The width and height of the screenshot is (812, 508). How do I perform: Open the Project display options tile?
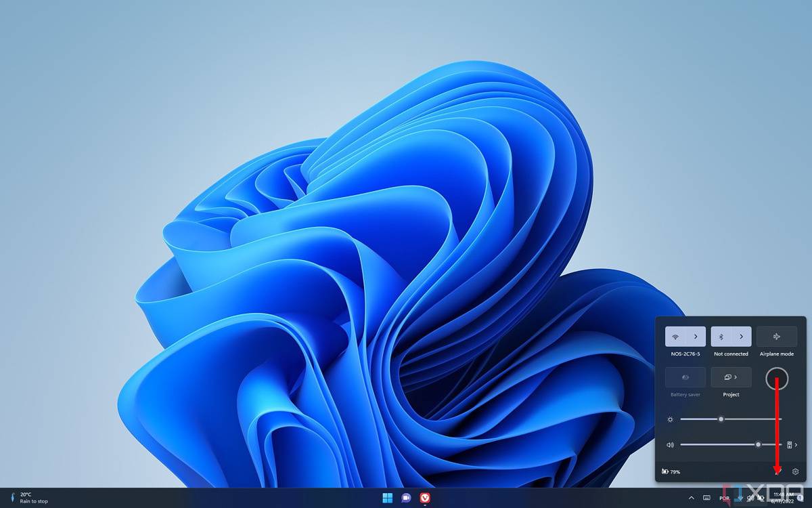[x=731, y=377]
